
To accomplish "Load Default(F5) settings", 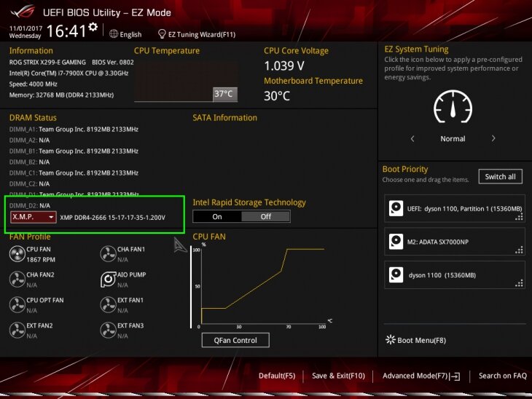I will tap(277, 376).
